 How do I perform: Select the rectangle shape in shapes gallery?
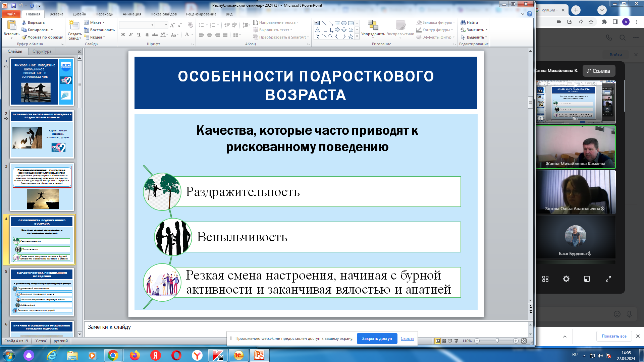click(337, 23)
